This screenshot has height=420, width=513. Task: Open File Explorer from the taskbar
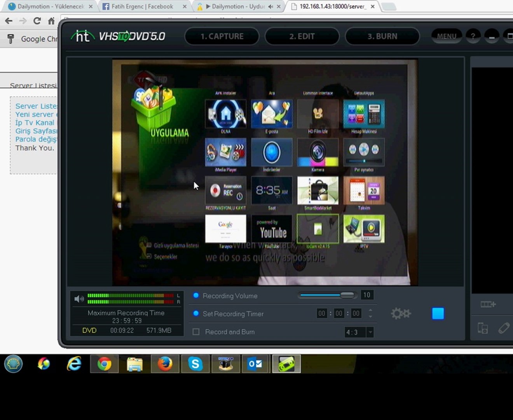click(x=134, y=364)
